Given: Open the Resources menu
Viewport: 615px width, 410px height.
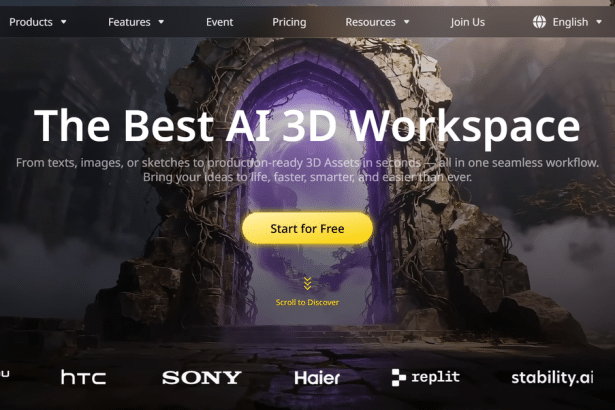Looking at the screenshot, I should [370, 22].
